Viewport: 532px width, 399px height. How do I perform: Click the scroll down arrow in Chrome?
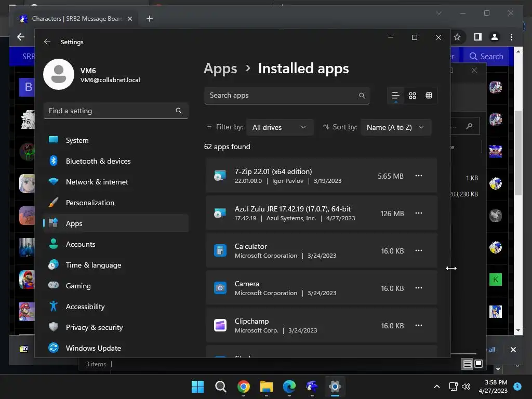coord(518,330)
